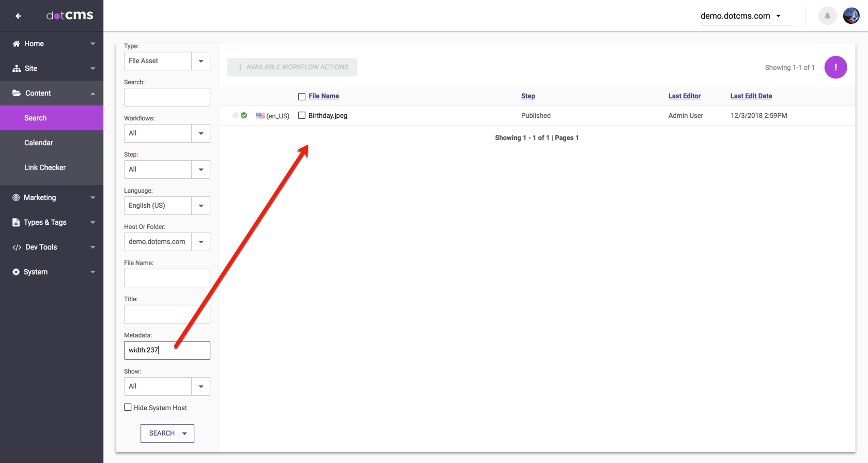Check the Birthday.jpeg row checkbox
868x463 pixels.
coord(302,116)
